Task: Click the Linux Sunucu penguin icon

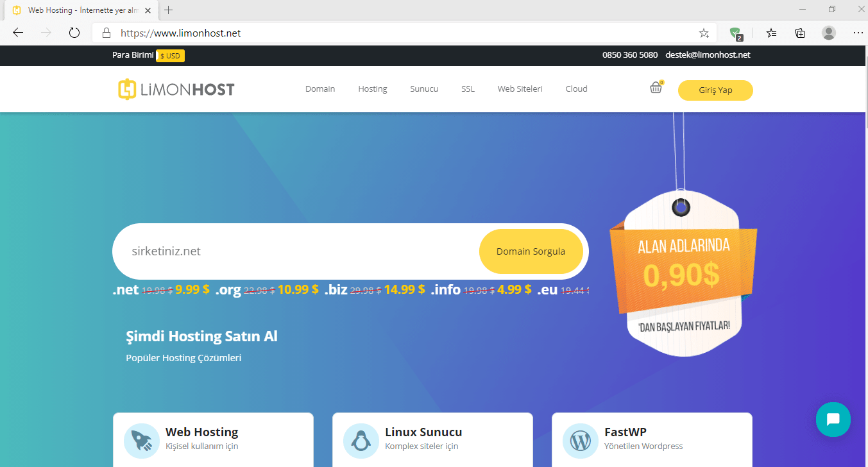Action: point(361,440)
